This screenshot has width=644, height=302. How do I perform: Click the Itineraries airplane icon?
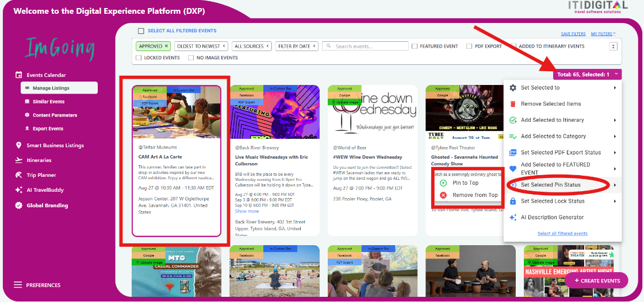point(18,160)
